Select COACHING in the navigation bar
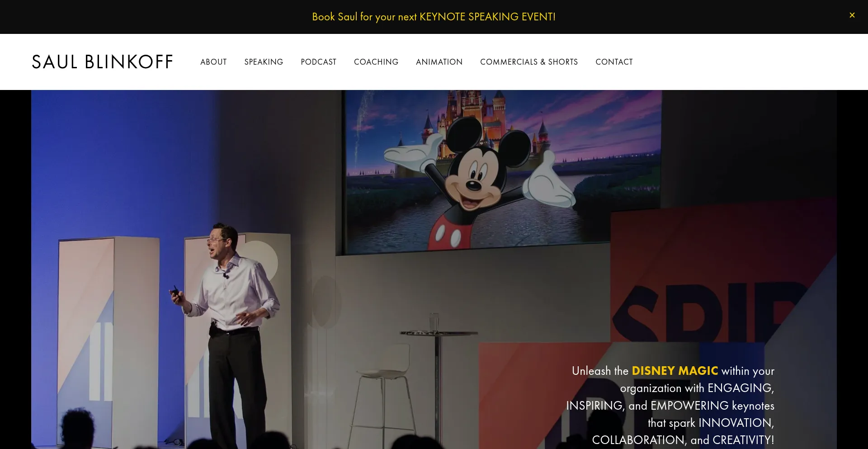Viewport: 868px width, 449px height. 376,62
